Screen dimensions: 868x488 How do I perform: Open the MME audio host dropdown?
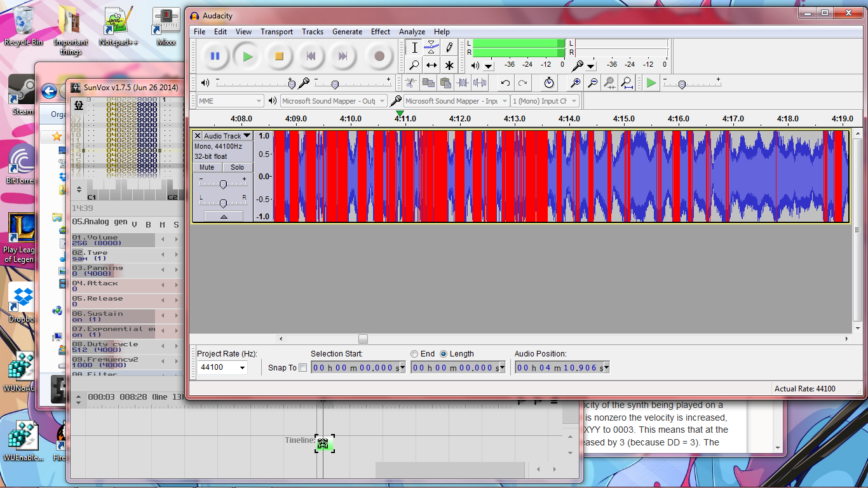[259, 101]
